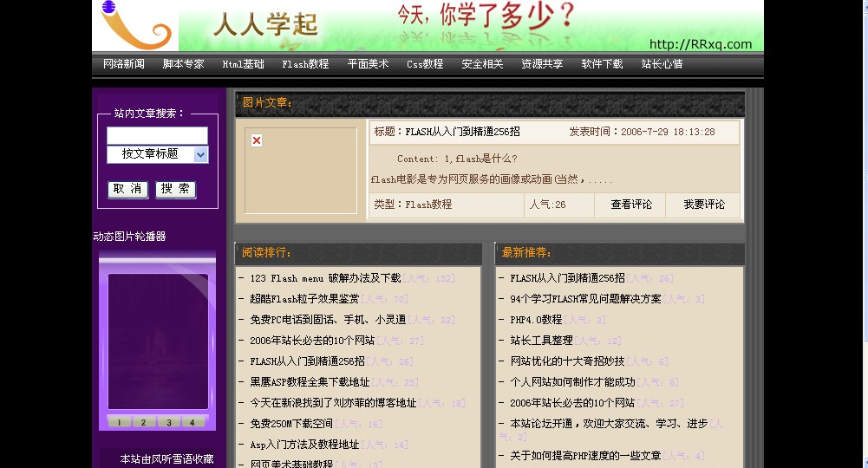Open 本站论坛开通 announcement article
This screenshot has height=468, width=868.
pyautogui.click(x=609, y=424)
